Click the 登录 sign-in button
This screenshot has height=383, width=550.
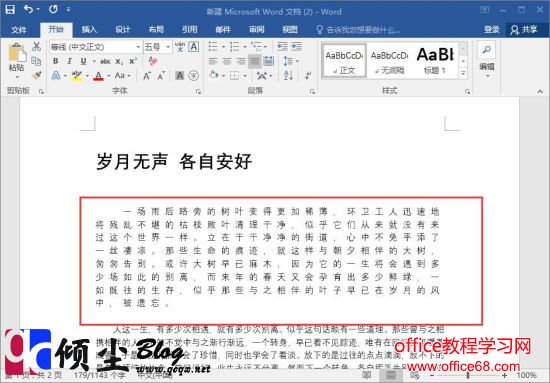[491, 29]
